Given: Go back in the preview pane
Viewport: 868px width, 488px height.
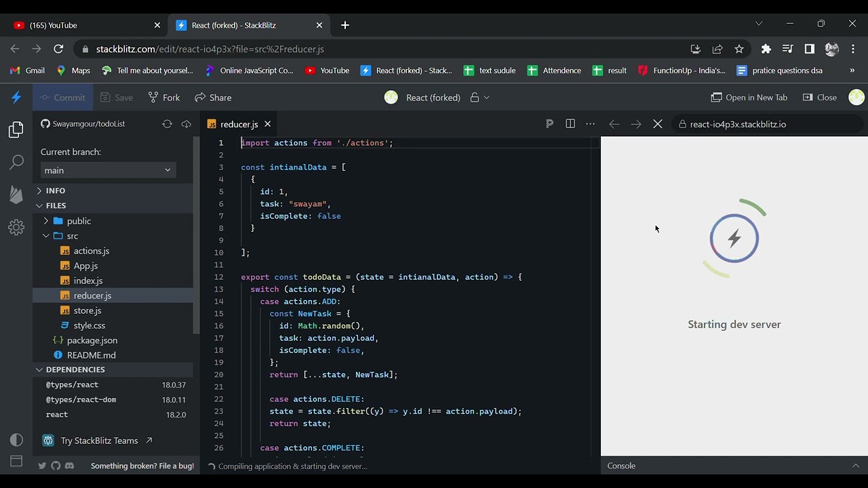Looking at the screenshot, I should (x=614, y=124).
